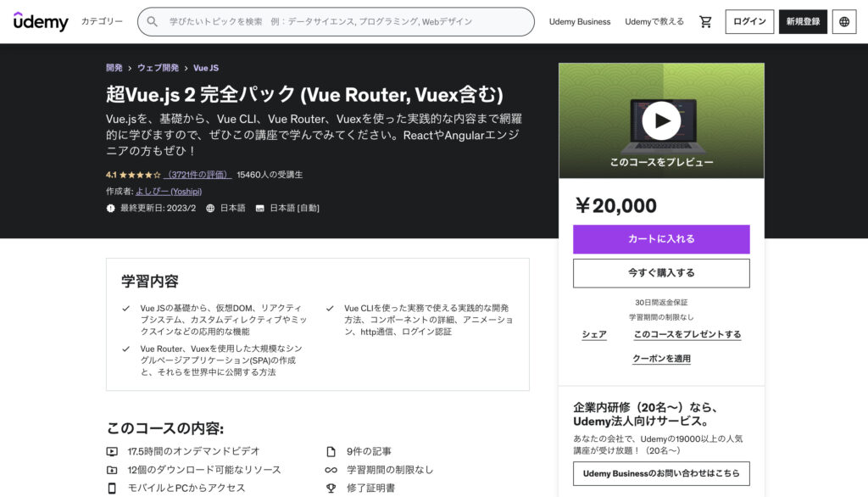
Task: Open Udemyで教える link
Action: click(654, 21)
